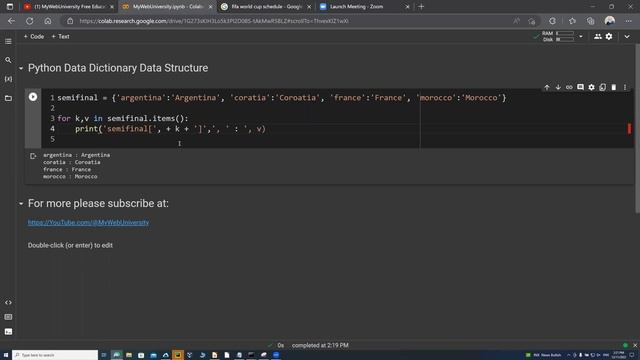The width and height of the screenshot is (640, 360).
Task: Collapse Colab header with chevron
Action: (627, 36)
